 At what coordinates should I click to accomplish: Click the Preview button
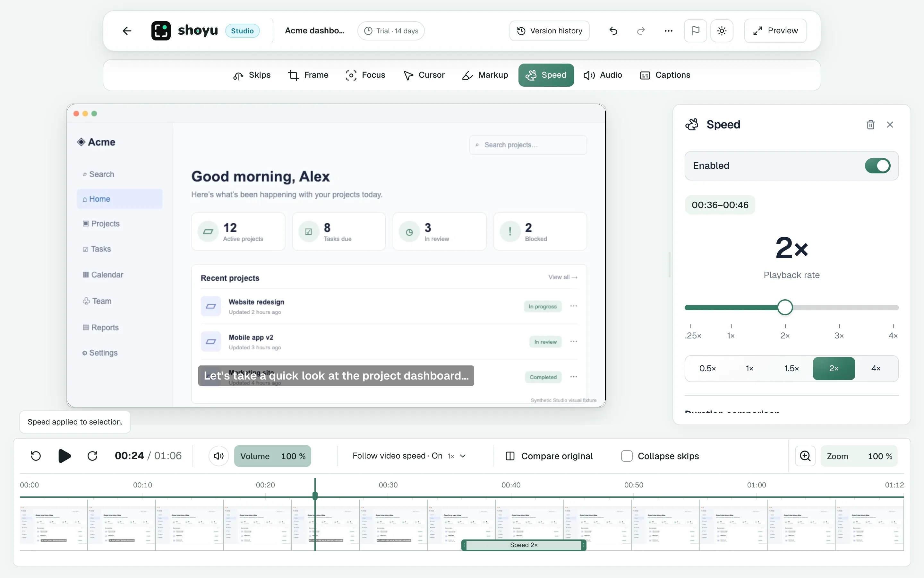(x=775, y=31)
